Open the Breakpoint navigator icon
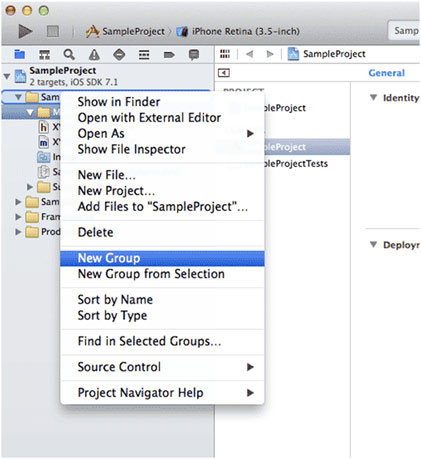 tap(169, 54)
